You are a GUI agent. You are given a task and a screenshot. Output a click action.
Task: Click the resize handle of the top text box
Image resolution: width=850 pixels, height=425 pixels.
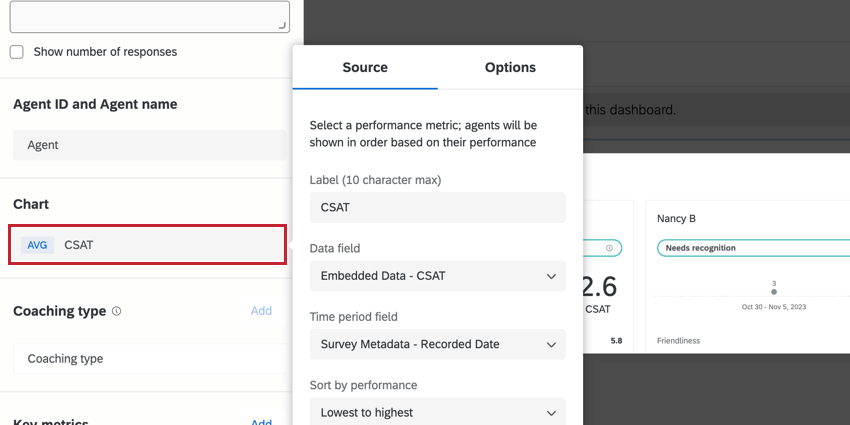[x=281, y=25]
